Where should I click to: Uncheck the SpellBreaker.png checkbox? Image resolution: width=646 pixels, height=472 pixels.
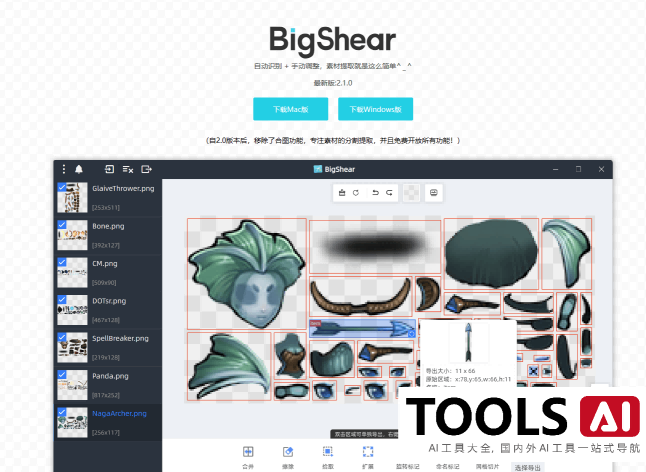pyautogui.click(x=62, y=337)
